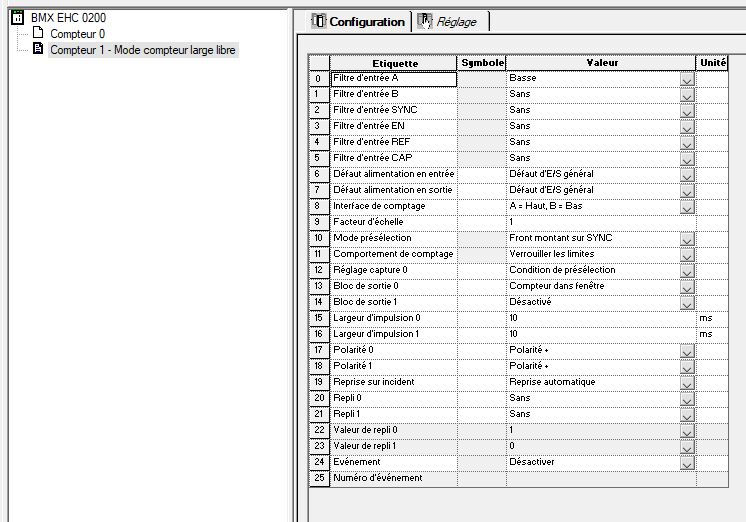Image resolution: width=746 pixels, height=522 pixels.
Task: Open the Evénement dropdown
Action: coord(687,462)
